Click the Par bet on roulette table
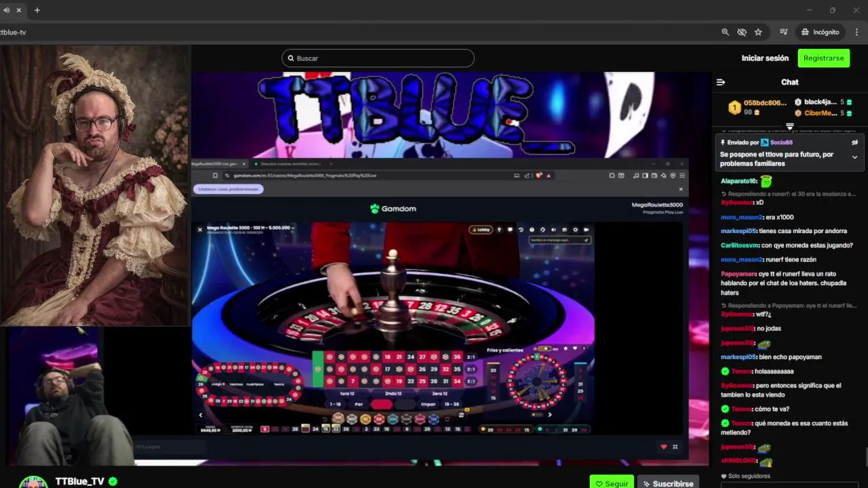Image resolution: width=868 pixels, height=488 pixels. pos(359,405)
